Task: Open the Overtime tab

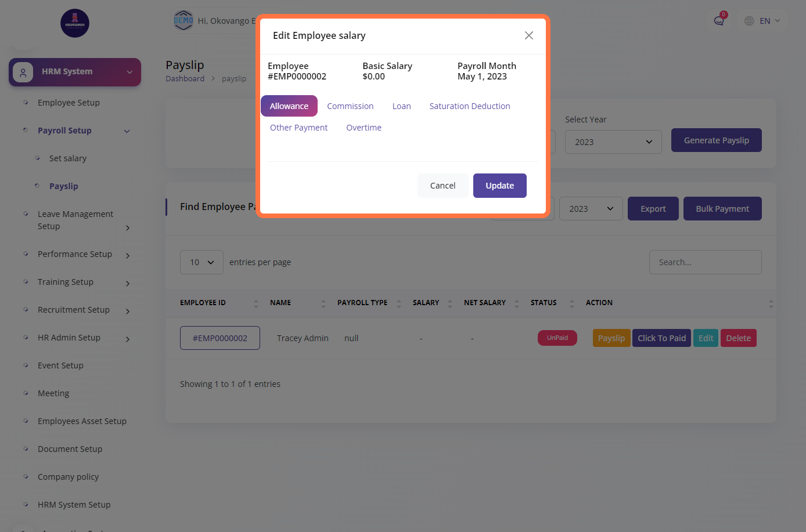Action: 364,128
